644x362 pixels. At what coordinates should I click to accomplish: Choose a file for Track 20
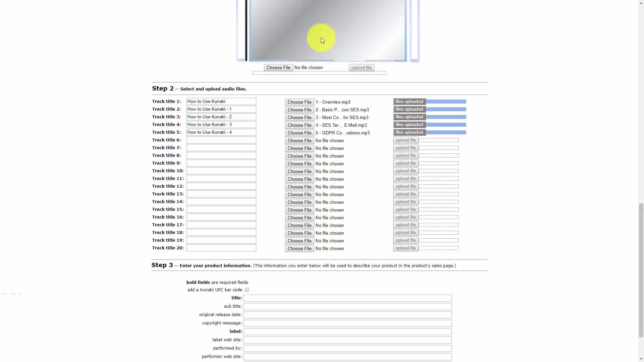pos(300,248)
